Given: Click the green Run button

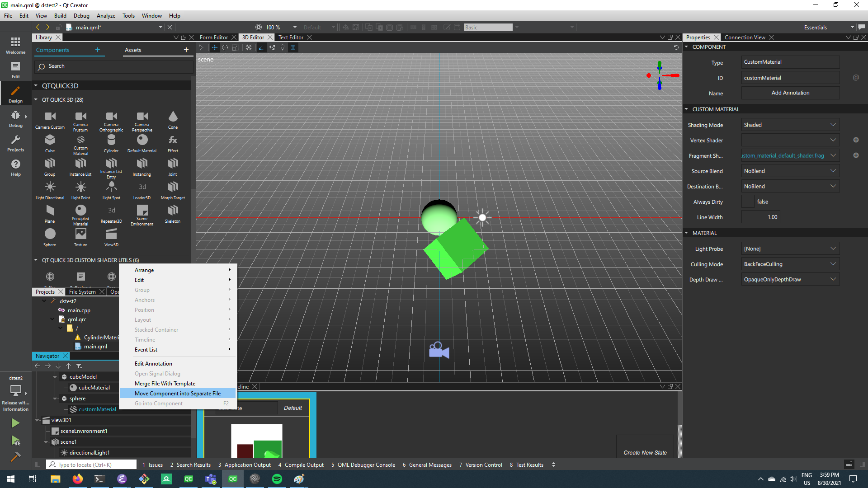Looking at the screenshot, I should point(15,423).
